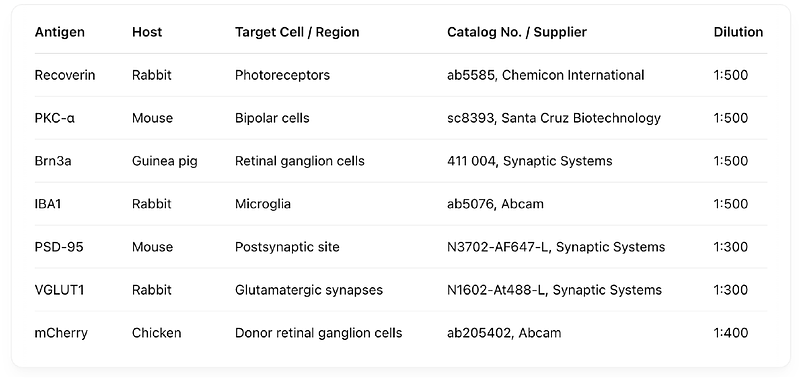This screenshot has width=800, height=378.
Task: Click ab5585, Chemicon International cell
Action: tap(546, 75)
